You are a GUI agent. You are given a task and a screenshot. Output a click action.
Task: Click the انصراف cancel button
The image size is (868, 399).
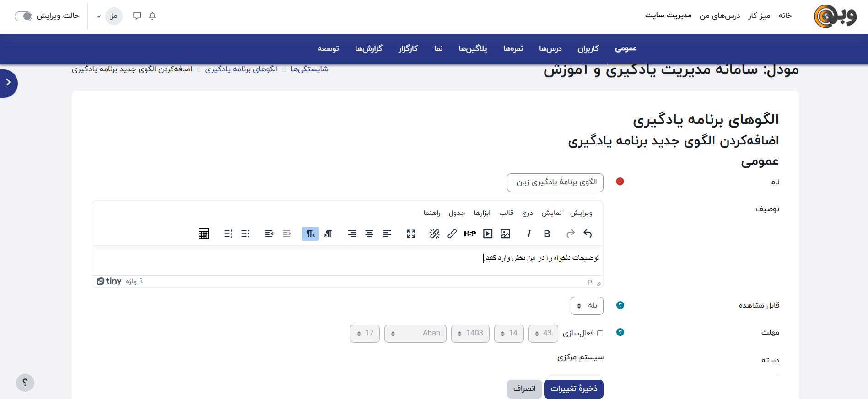pyautogui.click(x=524, y=389)
